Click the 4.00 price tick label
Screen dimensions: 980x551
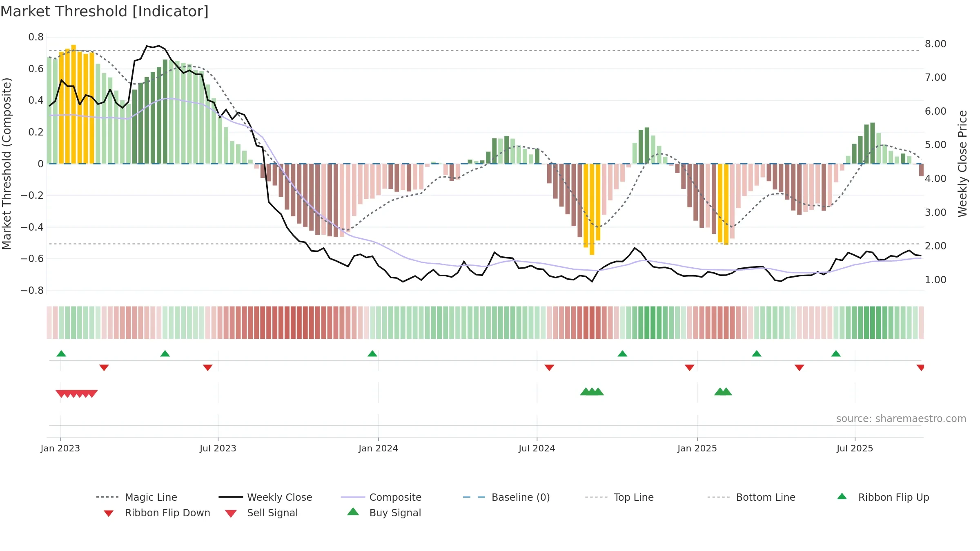(x=935, y=178)
